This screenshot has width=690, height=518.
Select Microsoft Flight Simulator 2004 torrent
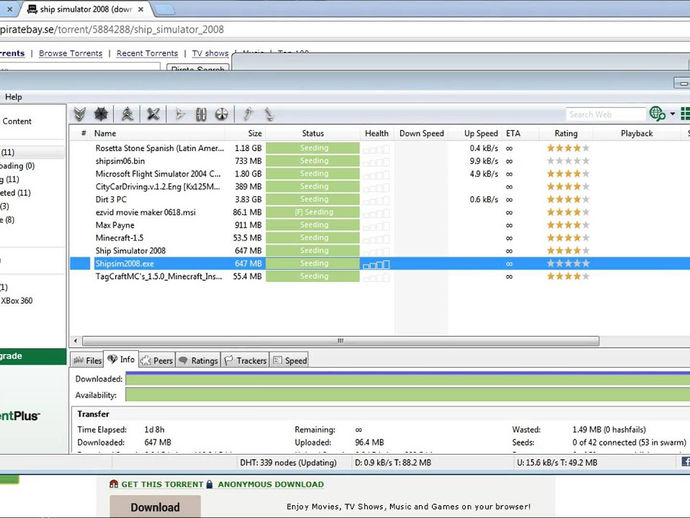click(x=379, y=174)
